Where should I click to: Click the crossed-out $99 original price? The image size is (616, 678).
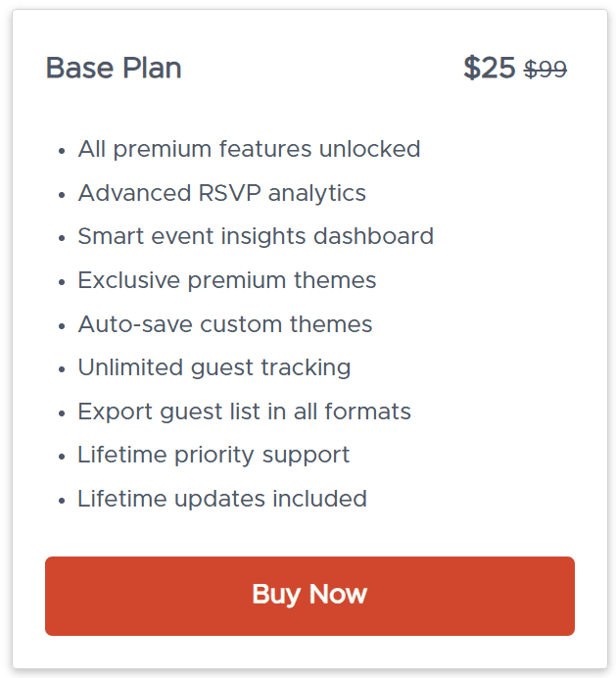545,70
